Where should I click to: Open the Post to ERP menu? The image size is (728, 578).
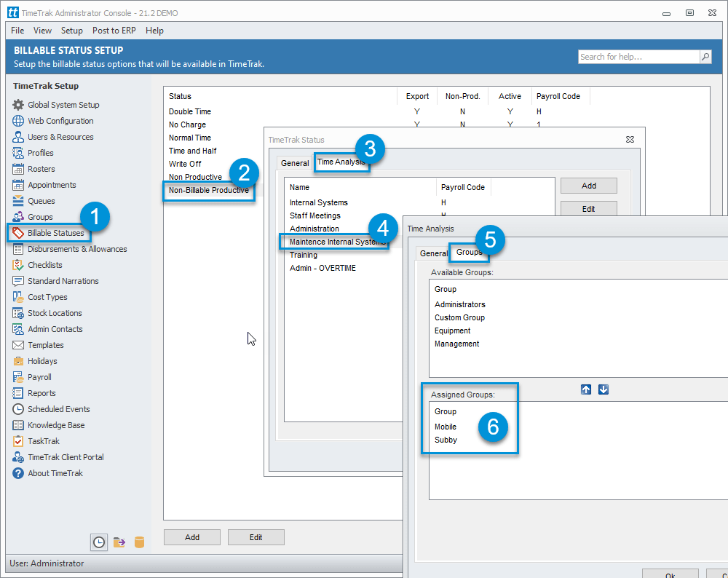coord(114,30)
